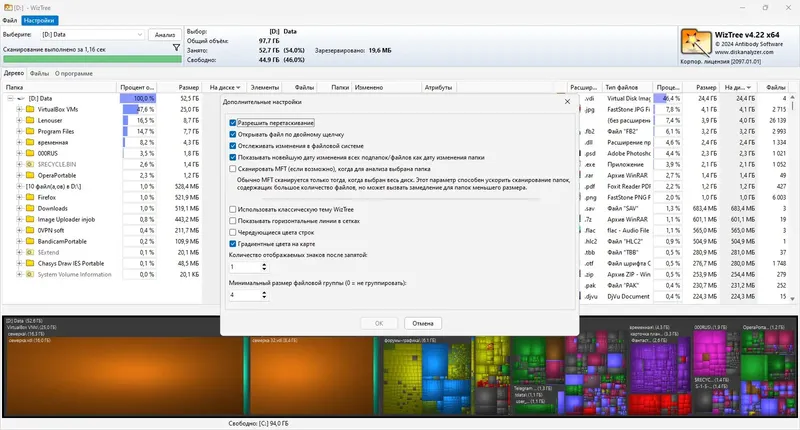Expand the временная folder node
This screenshot has width=800, height=430.
(x=19, y=142)
